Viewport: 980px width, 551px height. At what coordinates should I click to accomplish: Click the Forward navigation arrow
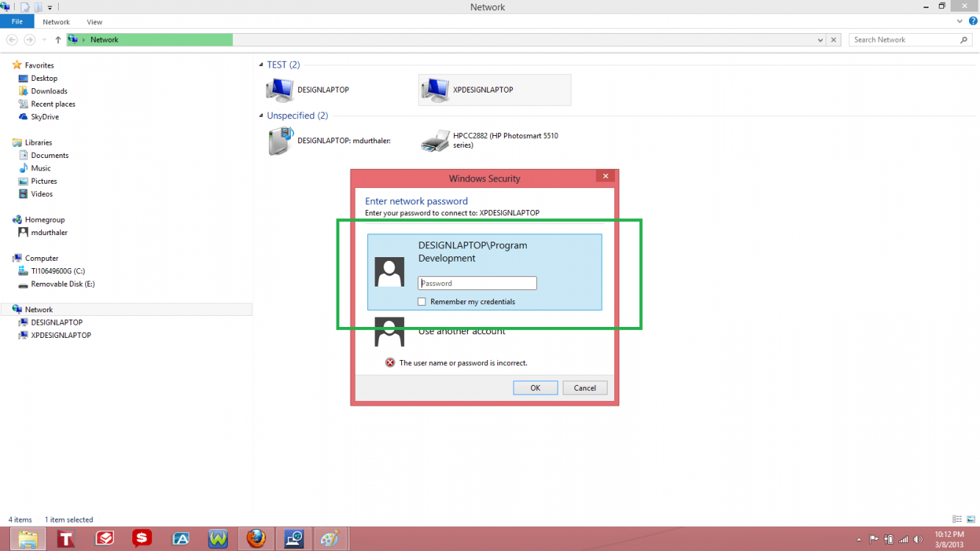click(29, 40)
